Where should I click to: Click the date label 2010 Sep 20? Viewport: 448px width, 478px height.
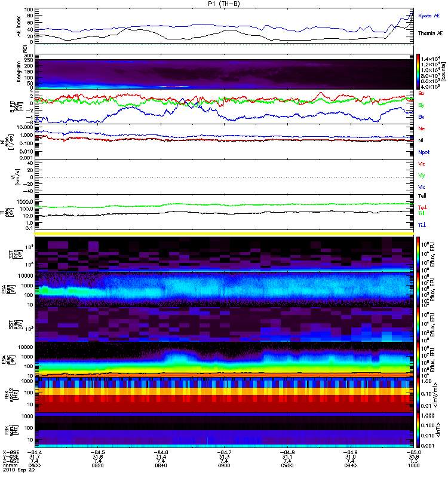19,470
